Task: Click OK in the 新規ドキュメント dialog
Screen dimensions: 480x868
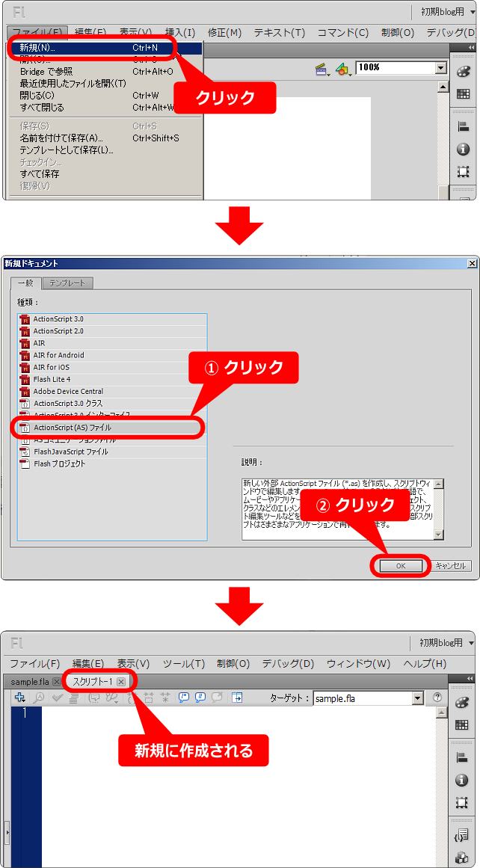Action: click(x=400, y=566)
